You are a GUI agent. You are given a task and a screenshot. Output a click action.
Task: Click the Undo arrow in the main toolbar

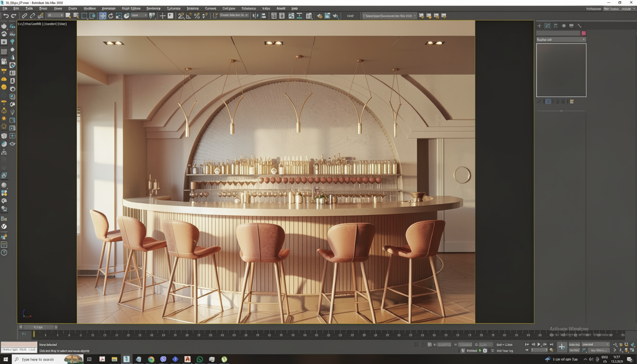click(6, 16)
